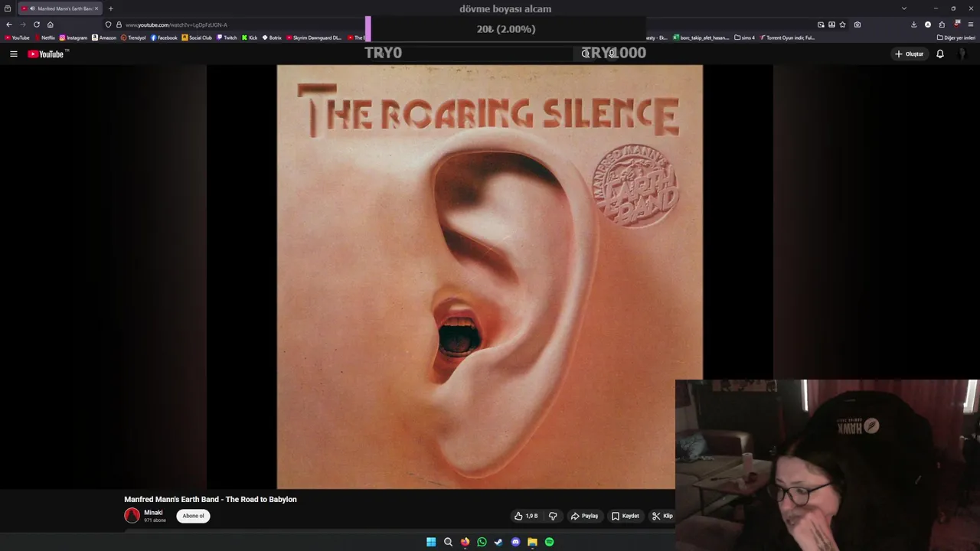The width and height of the screenshot is (980, 551).
Task: Open the browser extensions puzzle icon
Action: [942, 24]
